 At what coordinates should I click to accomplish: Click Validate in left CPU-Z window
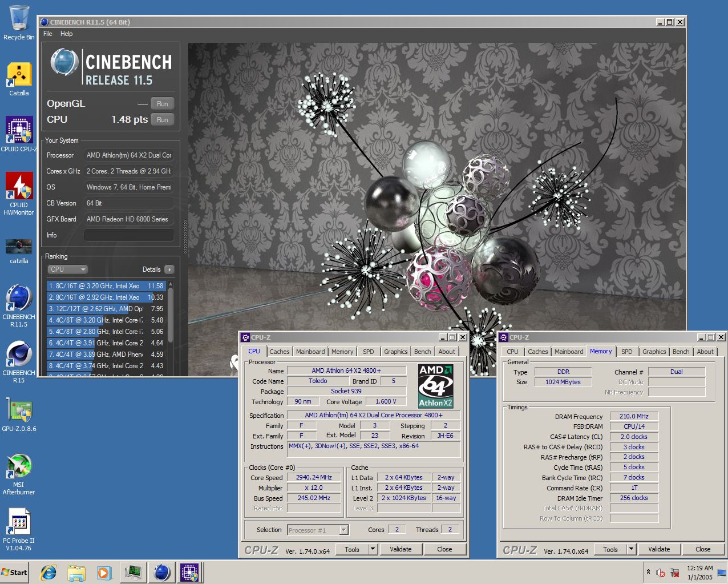tap(401, 549)
